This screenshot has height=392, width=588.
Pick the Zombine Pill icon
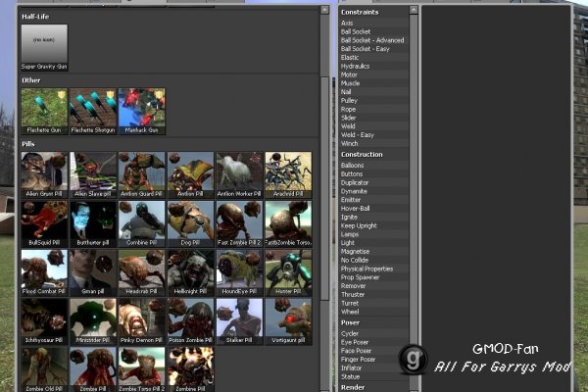[x=190, y=369]
